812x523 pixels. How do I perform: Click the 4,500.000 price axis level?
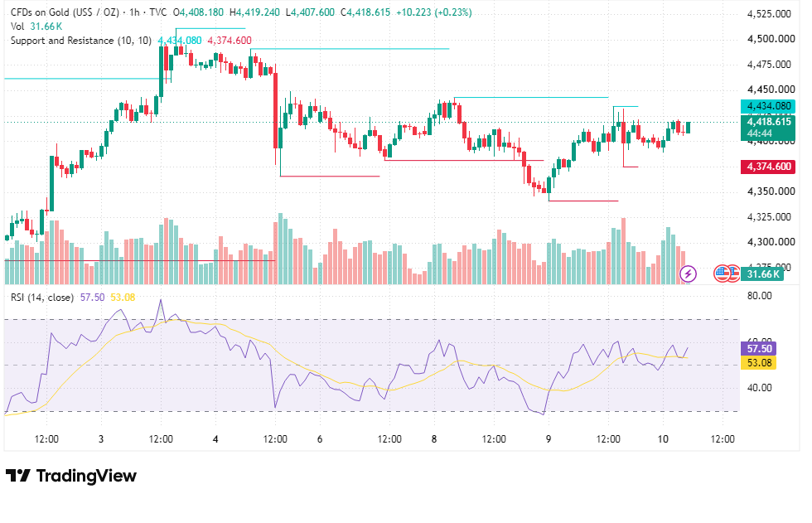(771, 39)
